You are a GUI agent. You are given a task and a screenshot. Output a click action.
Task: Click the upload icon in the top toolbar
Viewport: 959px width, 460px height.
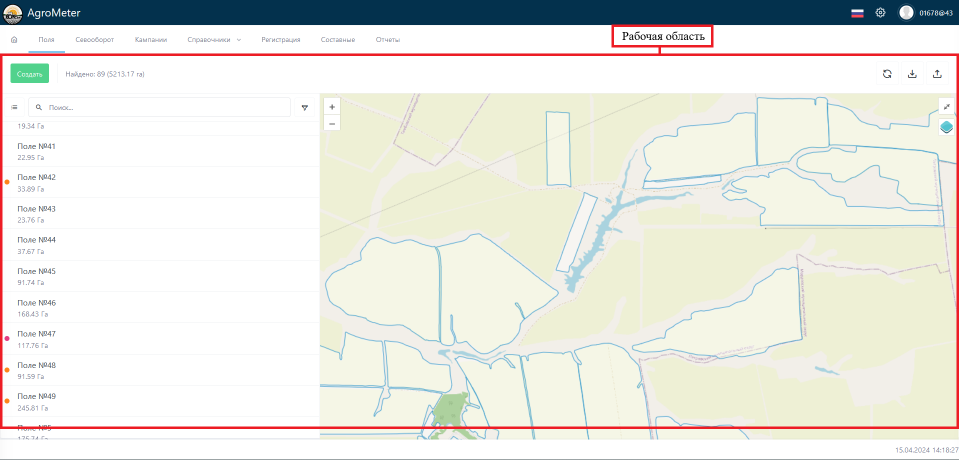click(x=937, y=73)
